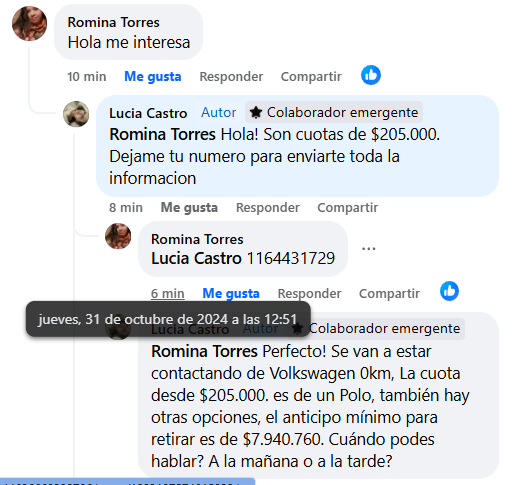Screen dimensions: 523x485
Task: Click Responder under 'Hola me interesa'
Action: pos(231,77)
